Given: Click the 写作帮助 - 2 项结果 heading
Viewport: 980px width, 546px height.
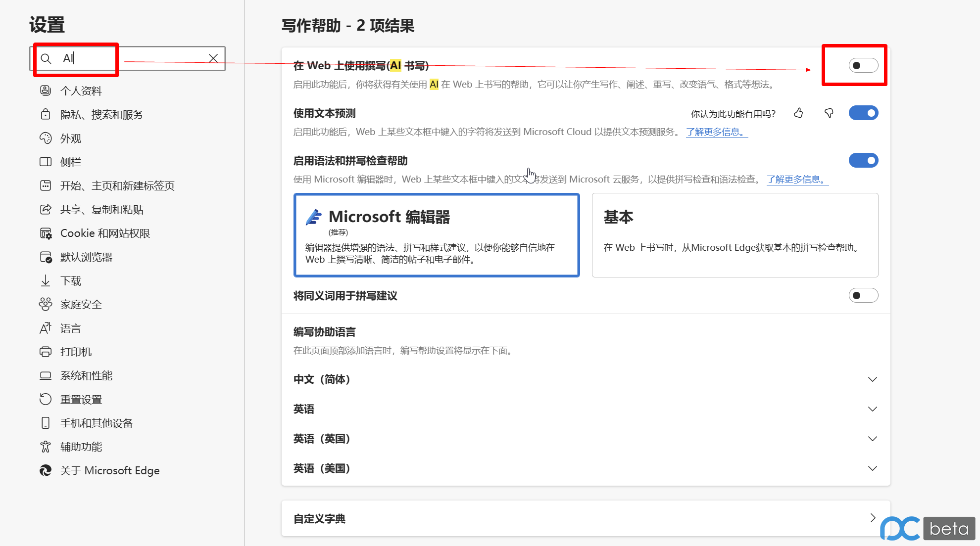Looking at the screenshot, I should 348,25.
